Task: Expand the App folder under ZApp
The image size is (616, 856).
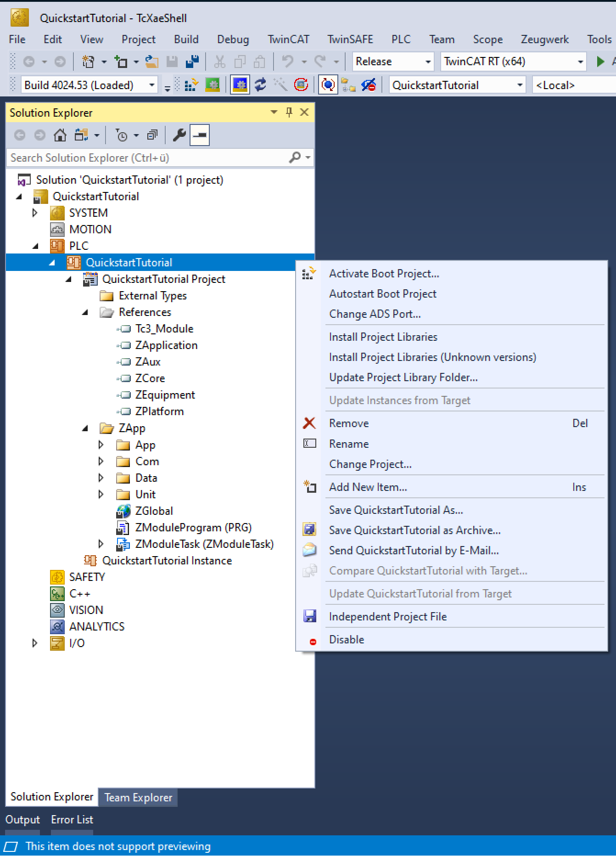Action: [101, 445]
